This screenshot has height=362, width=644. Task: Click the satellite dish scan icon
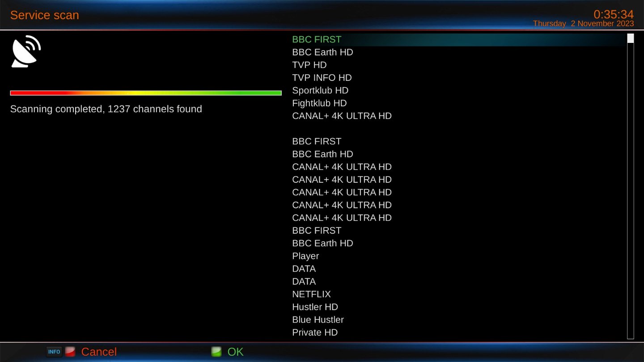pyautogui.click(x=26, y=51)
